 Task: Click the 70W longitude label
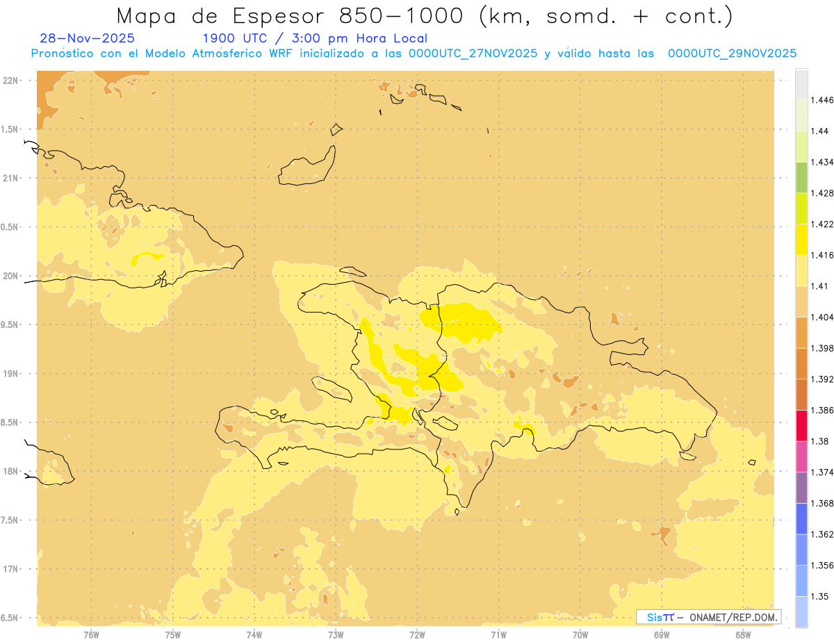pos(580,634)
